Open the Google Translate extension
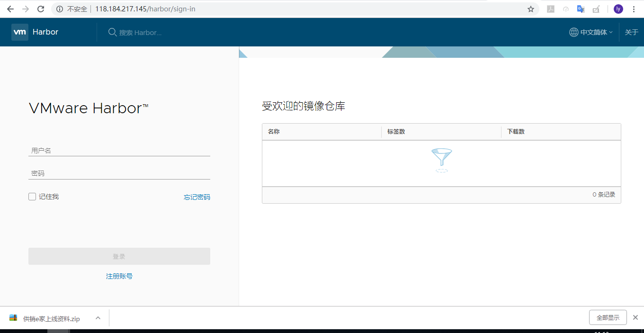Viewport: 644px width, 333px height. click(x=581, y=9)
